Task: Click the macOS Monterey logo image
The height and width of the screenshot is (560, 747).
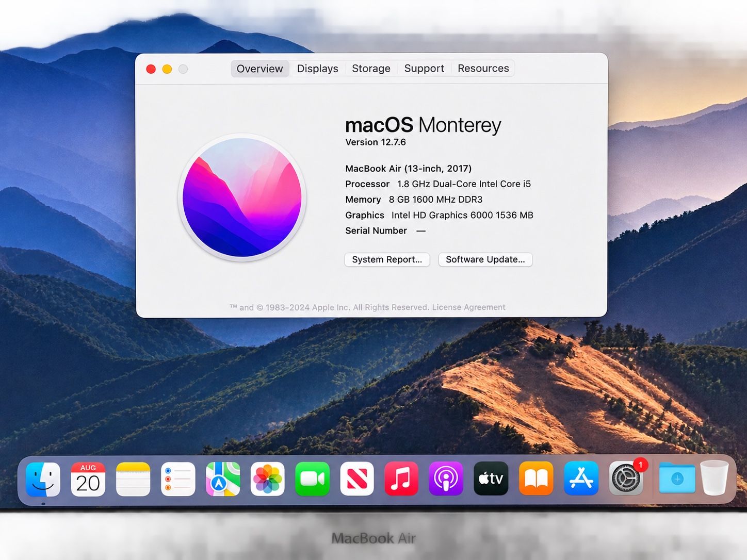Action: click(x=242, y=197)
